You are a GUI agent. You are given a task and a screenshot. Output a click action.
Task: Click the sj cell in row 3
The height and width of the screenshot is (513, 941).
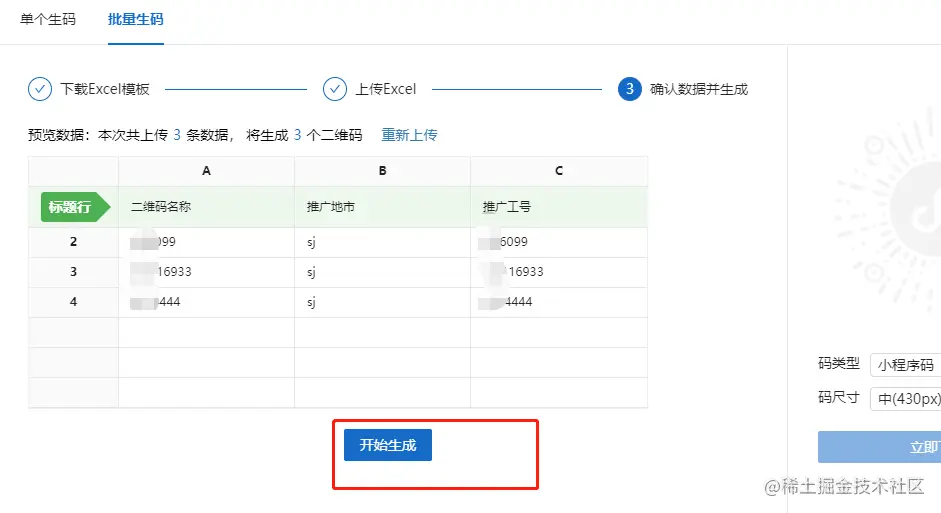coord(382,272)
